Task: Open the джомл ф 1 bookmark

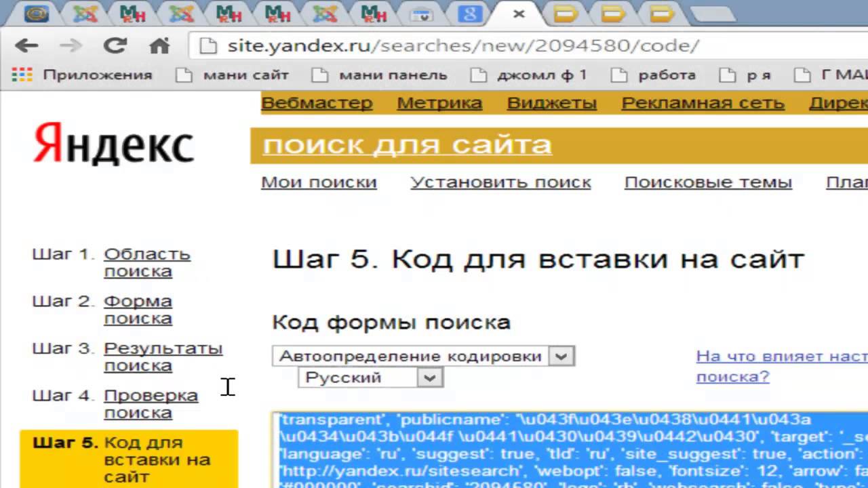Action: (528, 75)
